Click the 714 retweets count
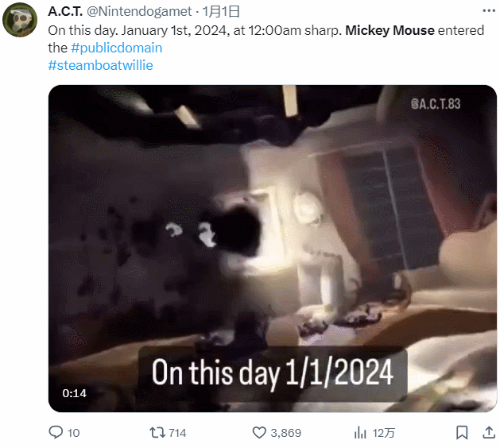Viewport: 500px width, 448px height. coord(177,433)
